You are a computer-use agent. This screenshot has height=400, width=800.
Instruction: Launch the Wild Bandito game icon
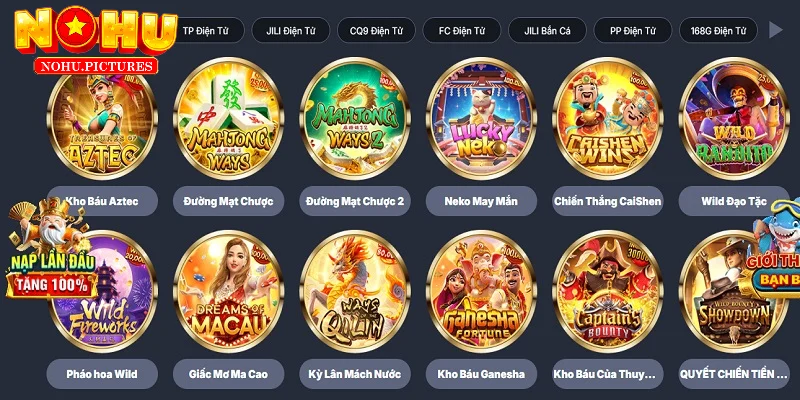[x=734, y=119]
